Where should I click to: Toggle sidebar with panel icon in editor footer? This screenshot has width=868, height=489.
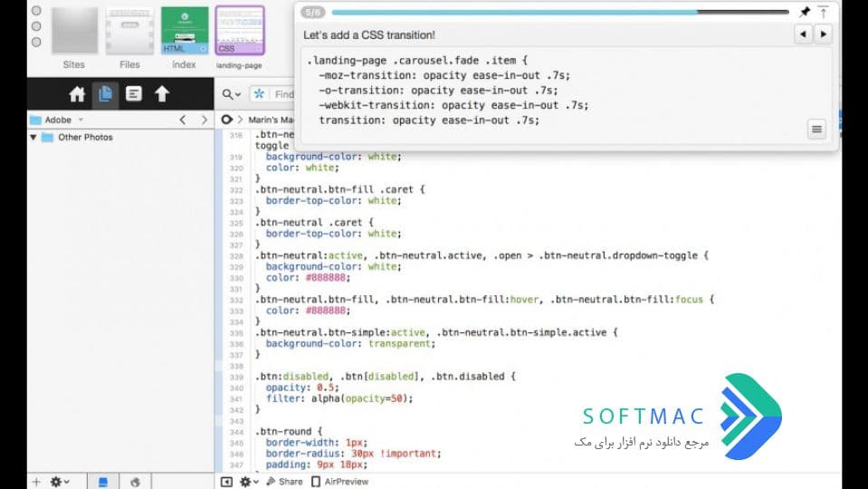[x=226, y=482]
